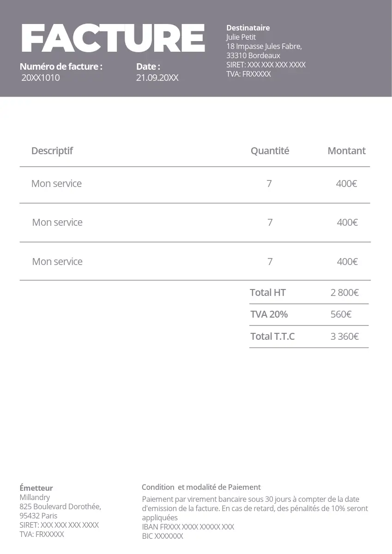Click the FACTURE title heading
The height and width of the screenshot is (554, 392).
[113, 38]
